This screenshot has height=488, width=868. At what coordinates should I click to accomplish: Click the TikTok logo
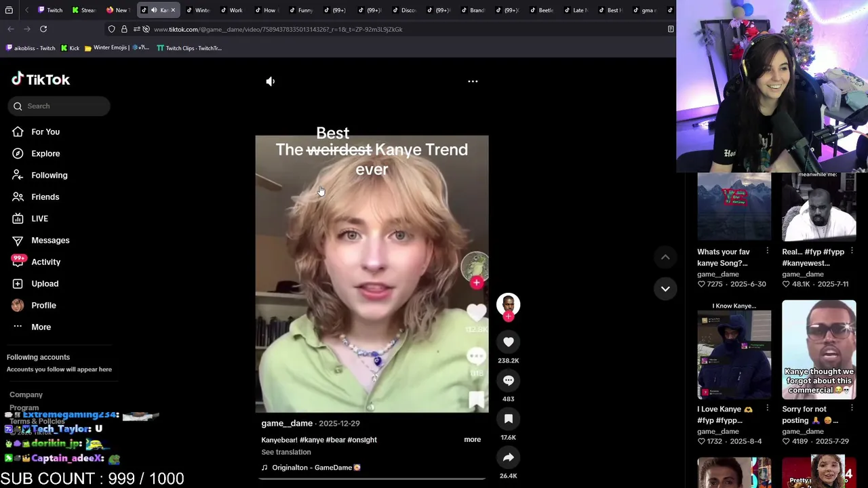[41, 79]
